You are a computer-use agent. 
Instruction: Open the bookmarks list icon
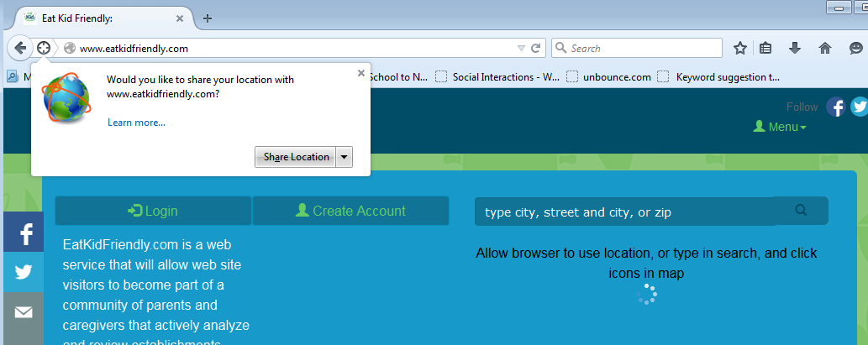[x=765, y=48]
